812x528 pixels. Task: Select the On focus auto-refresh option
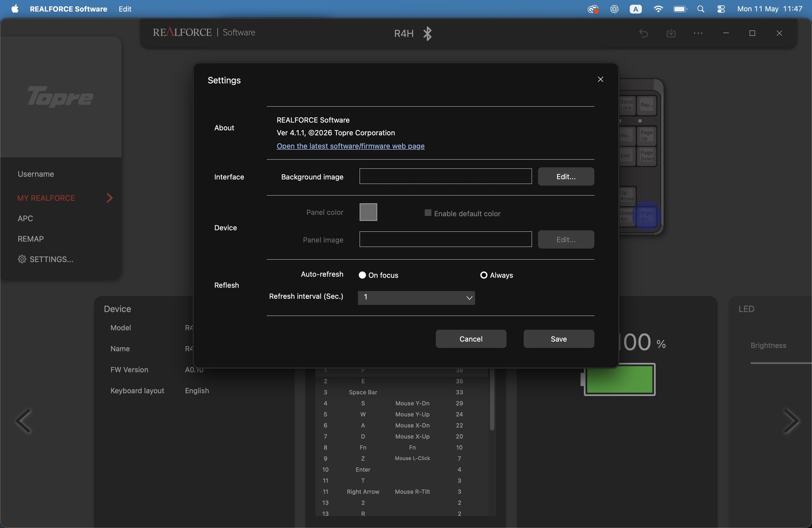[x=362, y=275]
